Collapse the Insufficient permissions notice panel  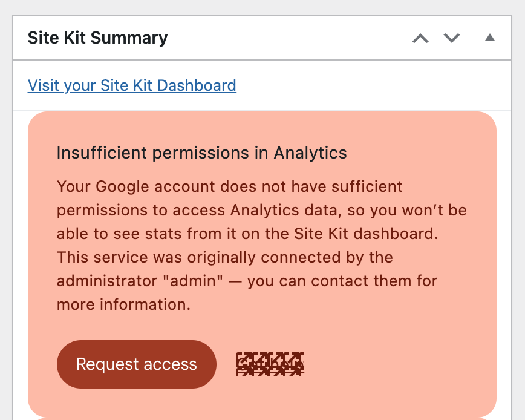[x=490, y=37]
